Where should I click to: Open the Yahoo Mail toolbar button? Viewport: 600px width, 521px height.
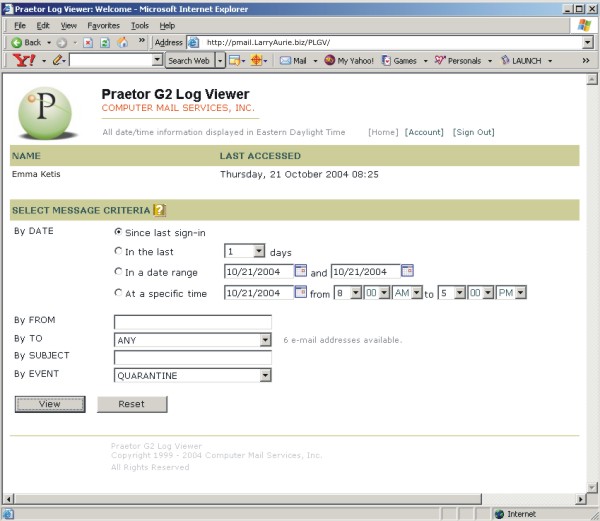[x=293, y=60]
